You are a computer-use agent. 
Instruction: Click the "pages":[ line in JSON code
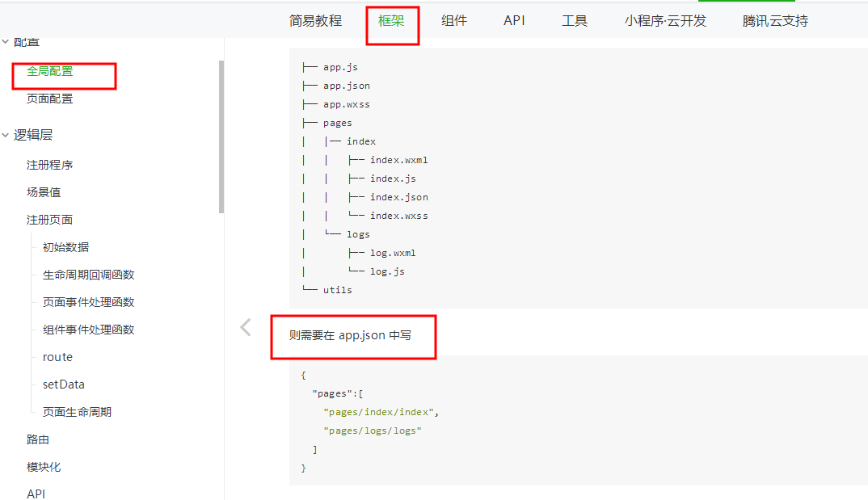pyautogui.click(x=338, y=394)
